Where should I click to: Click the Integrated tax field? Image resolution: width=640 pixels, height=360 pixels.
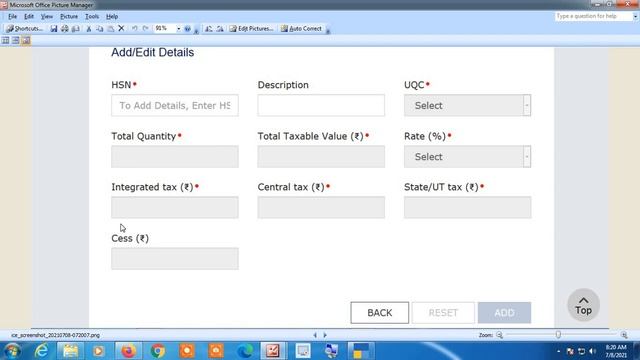(x=175, y=207)
